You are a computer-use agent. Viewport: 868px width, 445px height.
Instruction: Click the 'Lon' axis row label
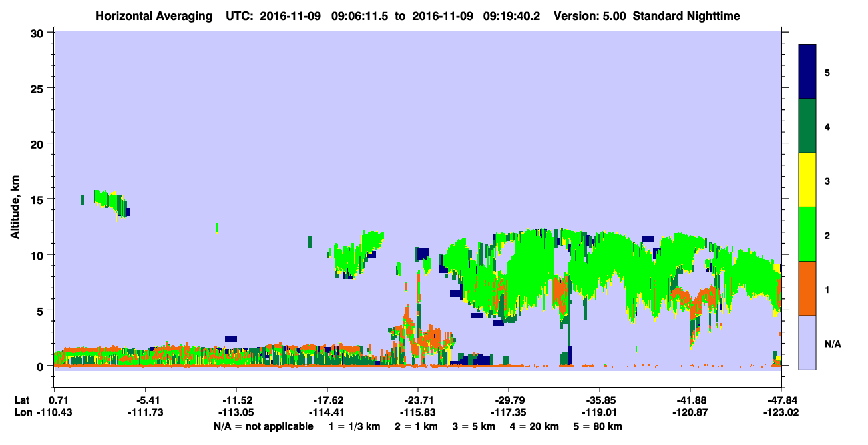point(22,412)
